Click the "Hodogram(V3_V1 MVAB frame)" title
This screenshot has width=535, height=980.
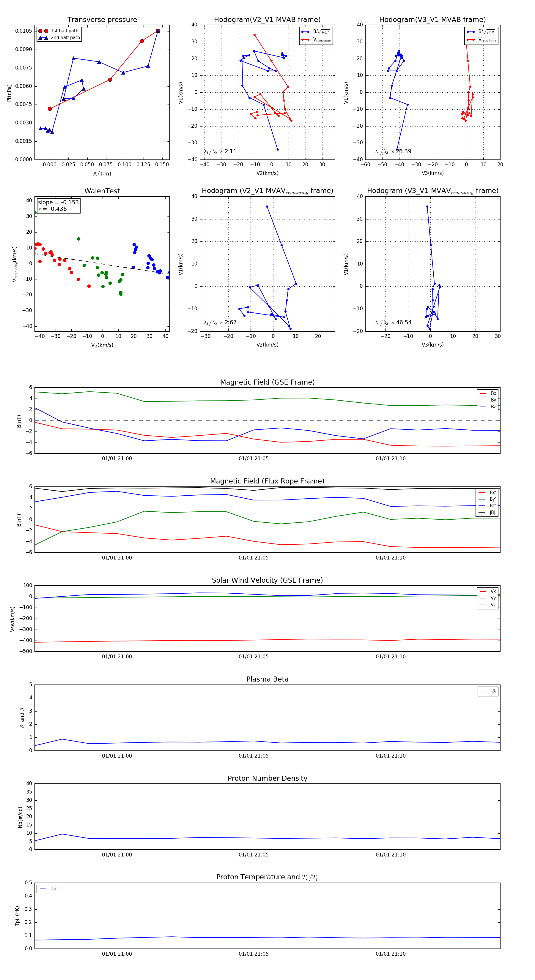tap(432, 20)
